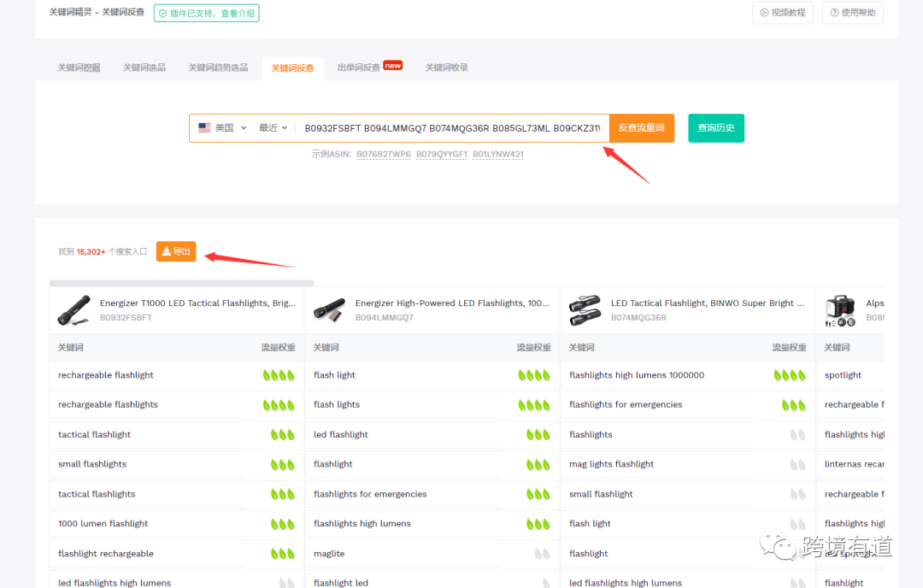Click keyword '1000 lumen flashlight'
This screenshot has height=588, width=923.
click(103, 523)
